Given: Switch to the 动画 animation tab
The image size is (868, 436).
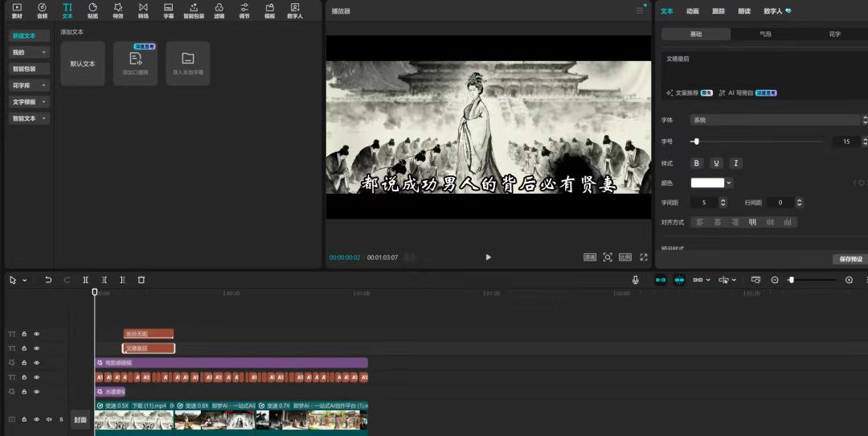Looking at the screenshot, I should point(693,11).
